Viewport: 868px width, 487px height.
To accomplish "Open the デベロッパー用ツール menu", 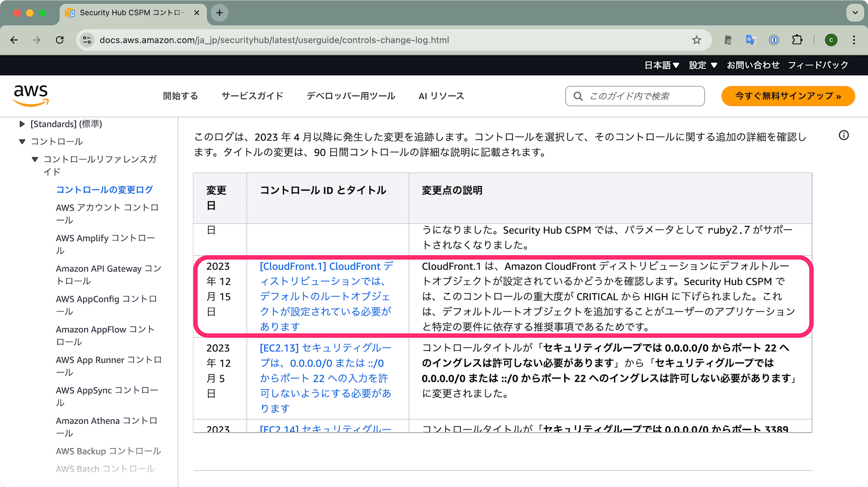I will (x=351, y=96).
